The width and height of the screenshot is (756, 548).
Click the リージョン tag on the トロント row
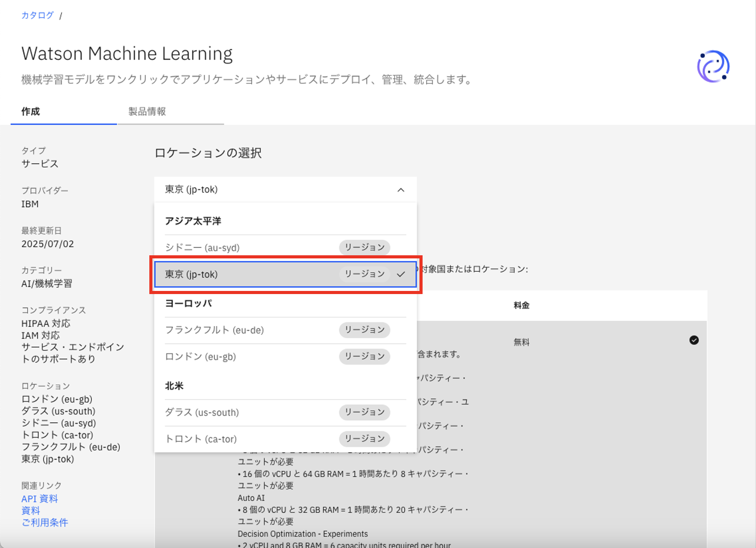pyautogui.click(x=364, y=439)
